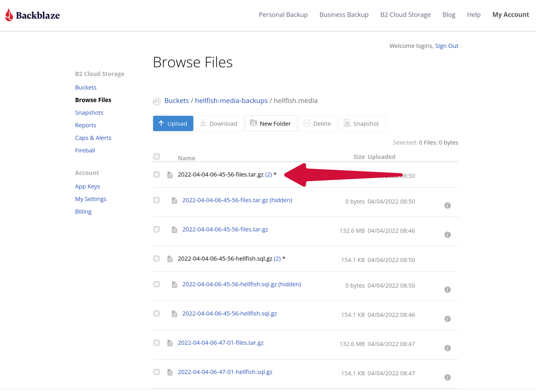Click the Name column header
This screenshot has height=392, width=536.
(187, 158)
